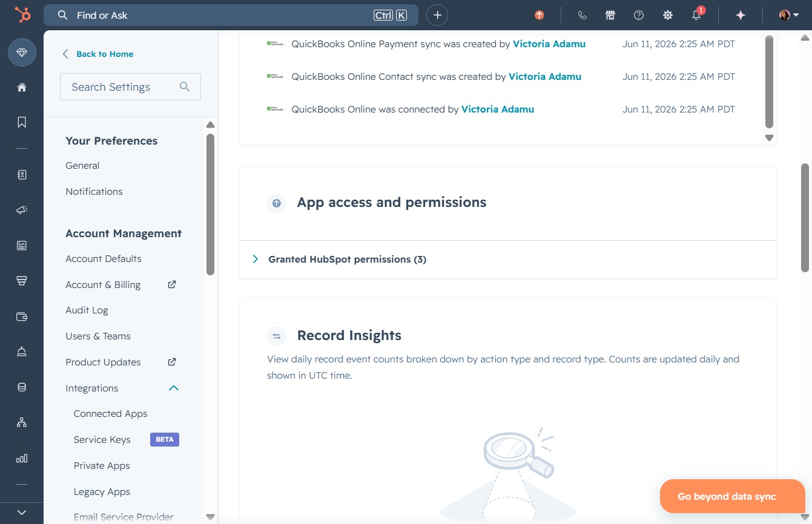The width and height of the screenshot is (812, 524).
Task: Open Users & Teams settings
Action: point(98,336)
